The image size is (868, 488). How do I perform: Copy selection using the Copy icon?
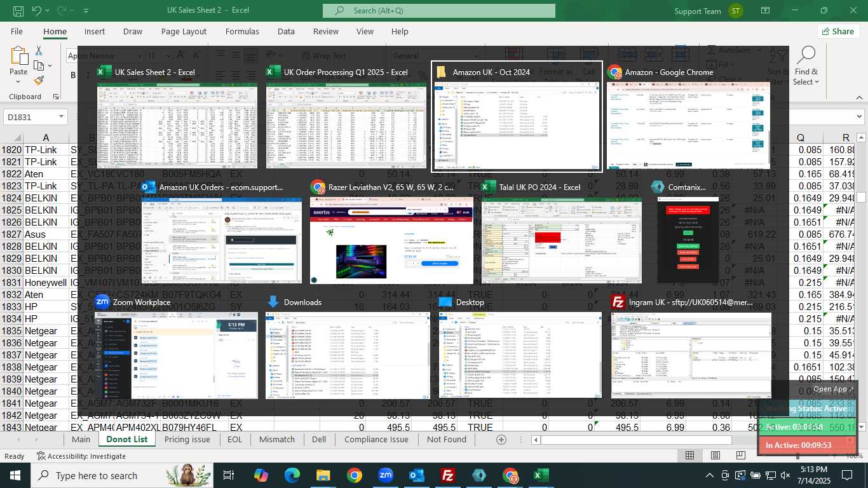(x=39, y=65)
